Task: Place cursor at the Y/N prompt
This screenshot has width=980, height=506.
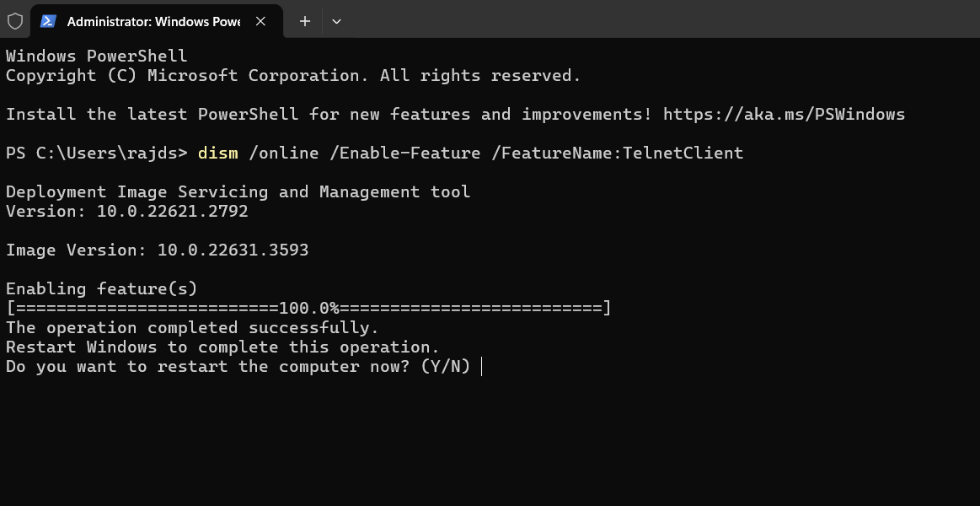Action: coord(480,366)
